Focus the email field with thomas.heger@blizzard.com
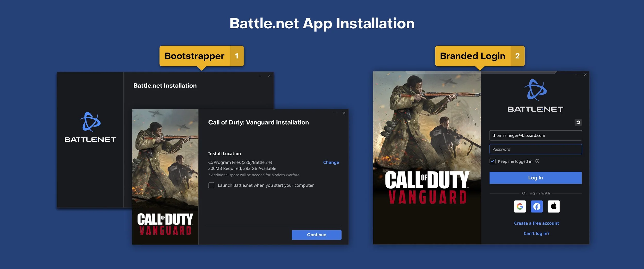The image size is (644, 269). pyautogui.click(x=536, y=135)
